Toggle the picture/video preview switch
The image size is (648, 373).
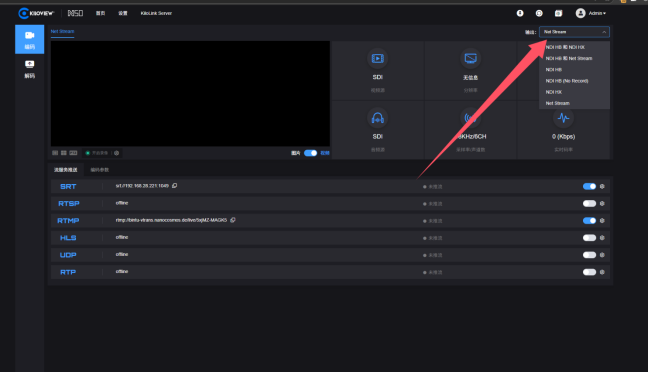point(310,153)
